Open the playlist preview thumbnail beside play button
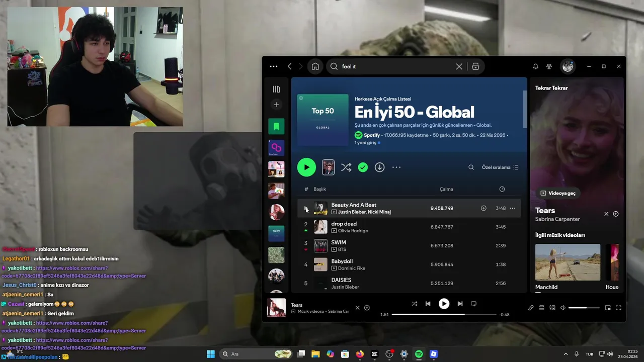 point(328,167)
